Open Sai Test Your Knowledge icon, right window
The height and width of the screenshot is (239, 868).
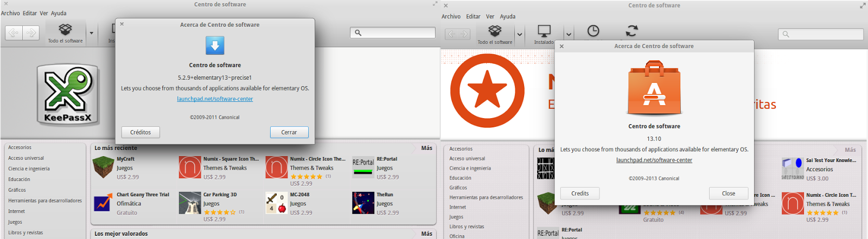click(792, 169)
